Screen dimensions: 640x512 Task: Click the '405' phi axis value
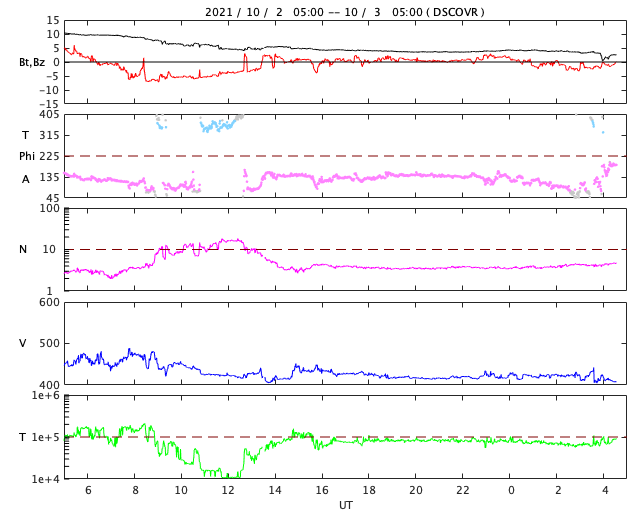(49, 115)
